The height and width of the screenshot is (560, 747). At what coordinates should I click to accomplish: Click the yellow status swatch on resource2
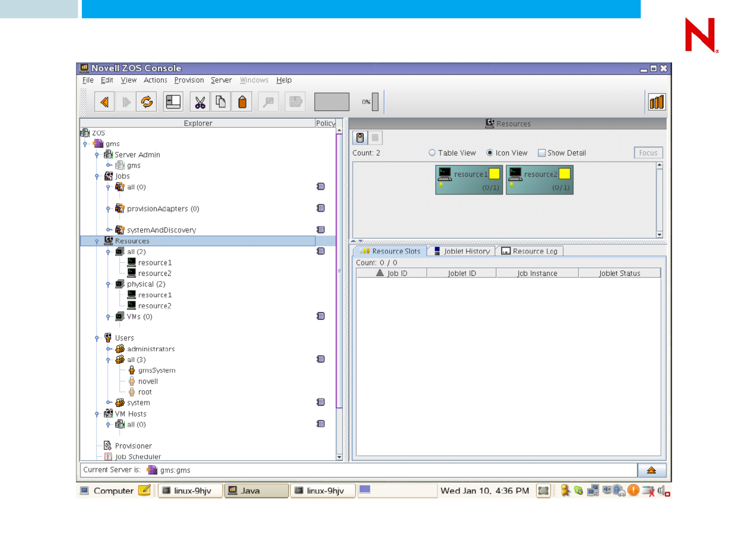pyautogui.click(x=564, y=174)
